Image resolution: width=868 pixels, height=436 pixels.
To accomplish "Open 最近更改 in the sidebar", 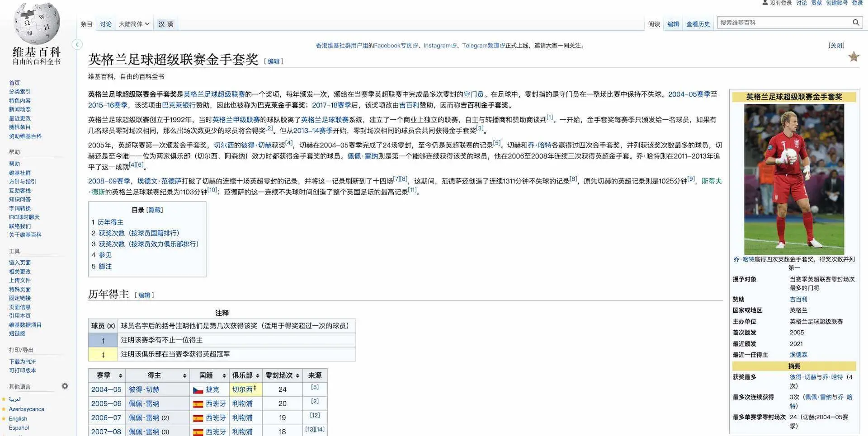I will click(x=19, y=118).
